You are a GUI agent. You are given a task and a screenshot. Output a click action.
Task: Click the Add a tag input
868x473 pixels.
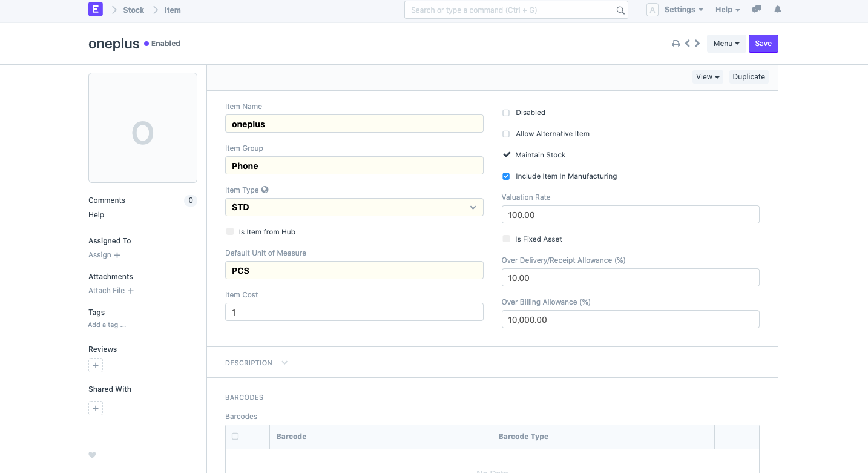(x=107, y=325)
